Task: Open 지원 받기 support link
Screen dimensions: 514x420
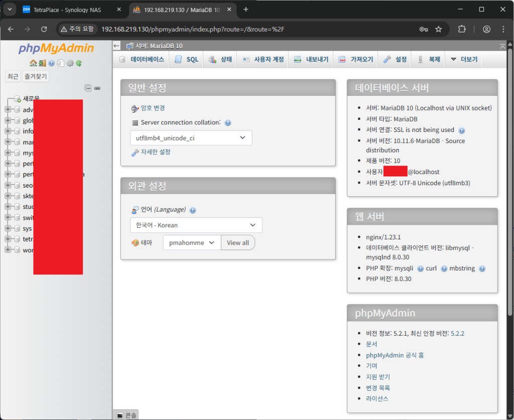Action: (378, 377)
